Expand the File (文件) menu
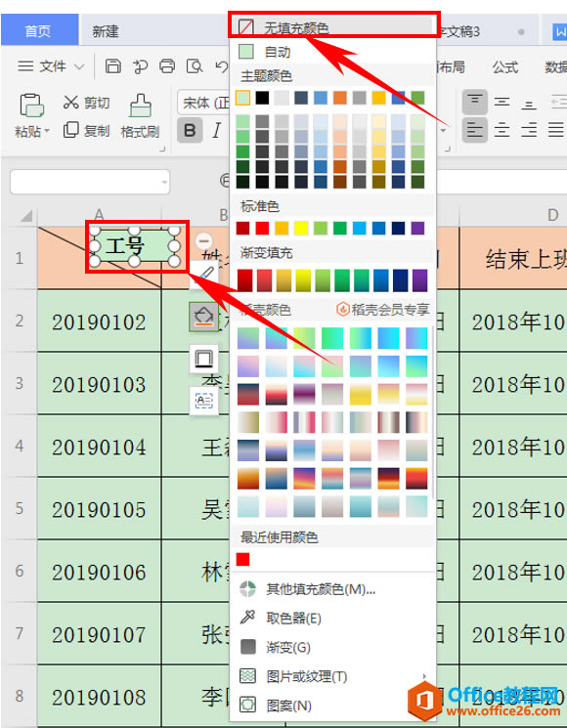This screenshot has height=728, width=567. click(x=51, y=66)
